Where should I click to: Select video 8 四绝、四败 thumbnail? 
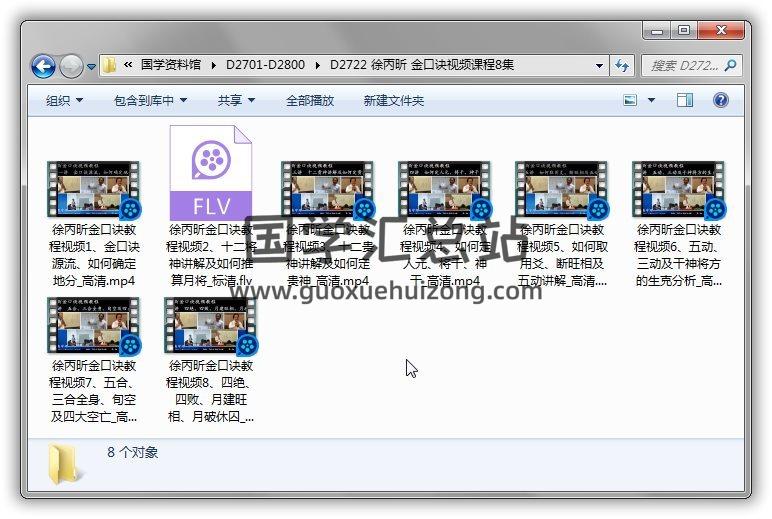click(210, 326)
